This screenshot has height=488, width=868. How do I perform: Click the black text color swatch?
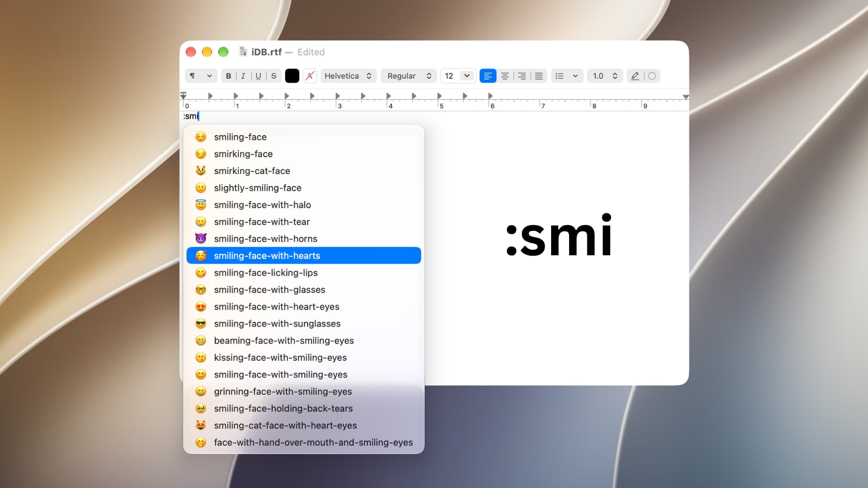click(x=292, y=76)
